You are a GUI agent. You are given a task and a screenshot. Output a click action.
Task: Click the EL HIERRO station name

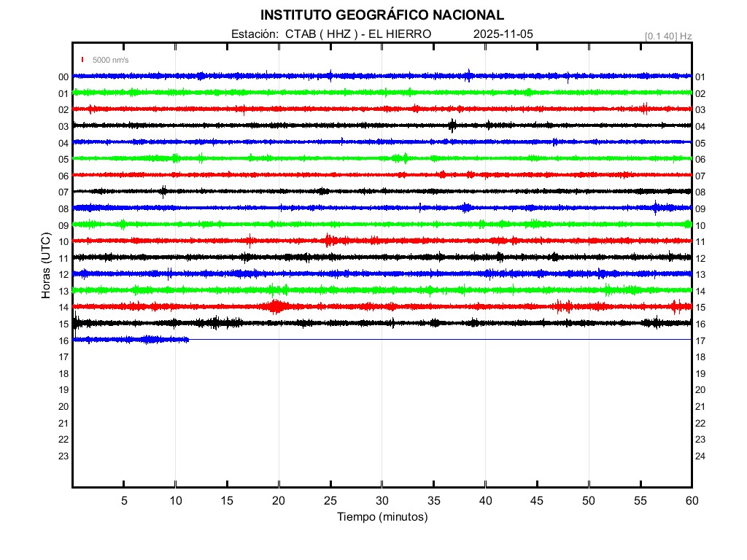pos(400,34)
